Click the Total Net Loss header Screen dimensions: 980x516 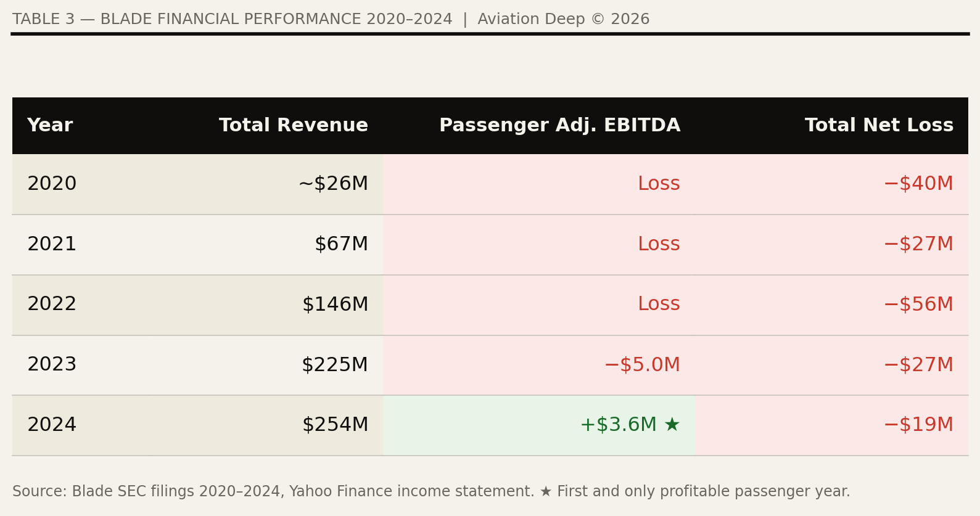coord(879,126)
